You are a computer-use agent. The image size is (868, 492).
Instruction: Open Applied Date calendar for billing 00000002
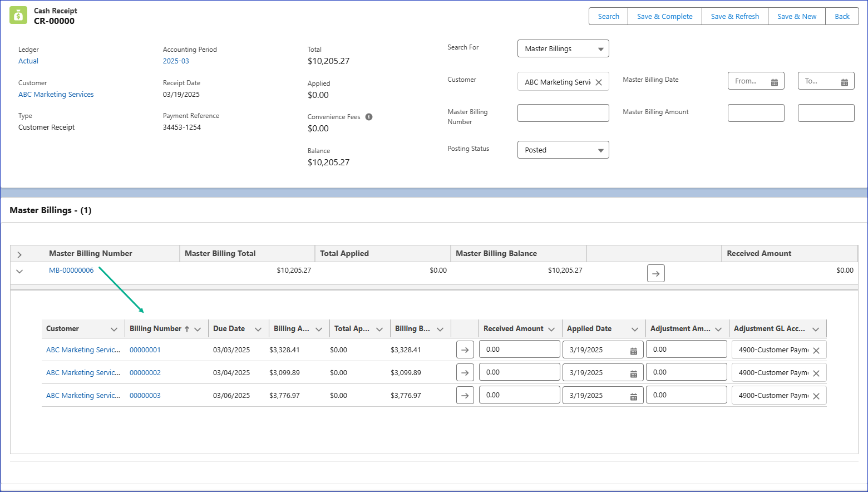coord(633,373)
